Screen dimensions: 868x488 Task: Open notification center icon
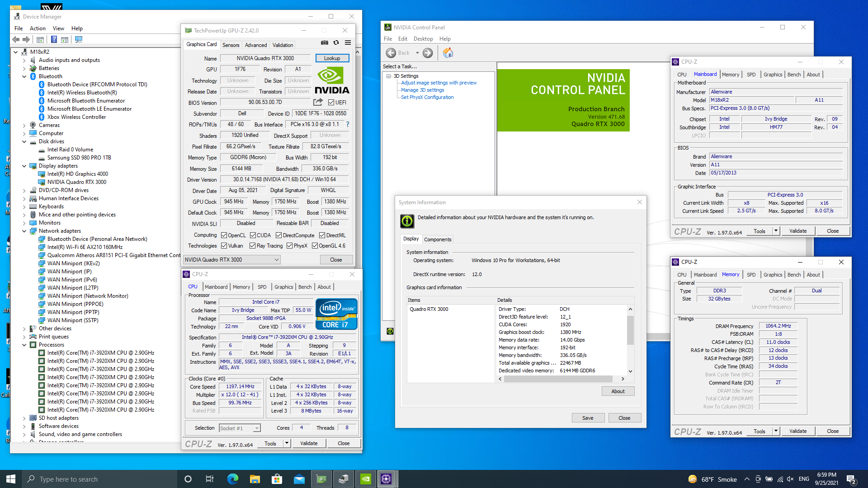click(x=851, y=479)
